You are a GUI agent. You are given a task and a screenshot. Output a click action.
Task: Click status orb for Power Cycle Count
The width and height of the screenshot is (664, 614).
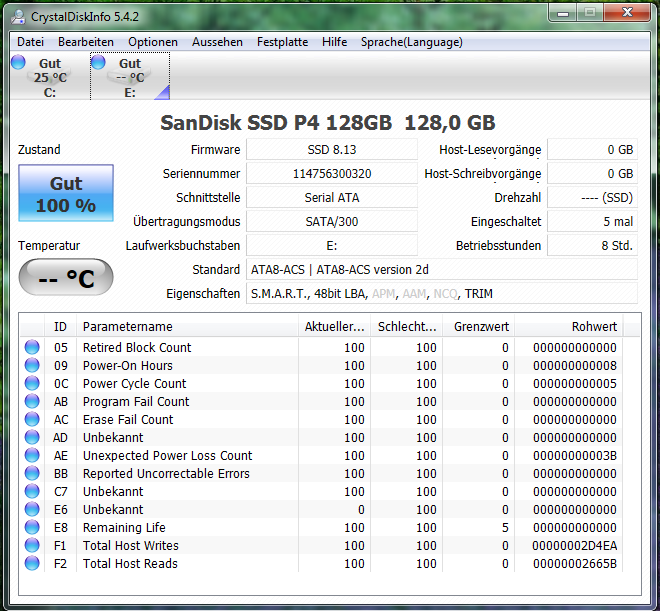click(x=32, y=383)
